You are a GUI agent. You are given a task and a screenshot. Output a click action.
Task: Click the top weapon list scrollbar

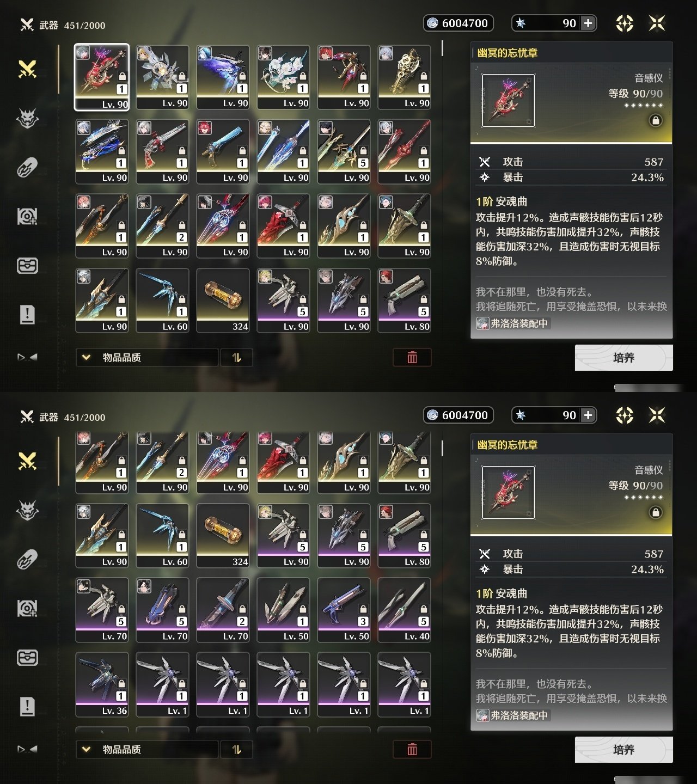click(442, 49)
